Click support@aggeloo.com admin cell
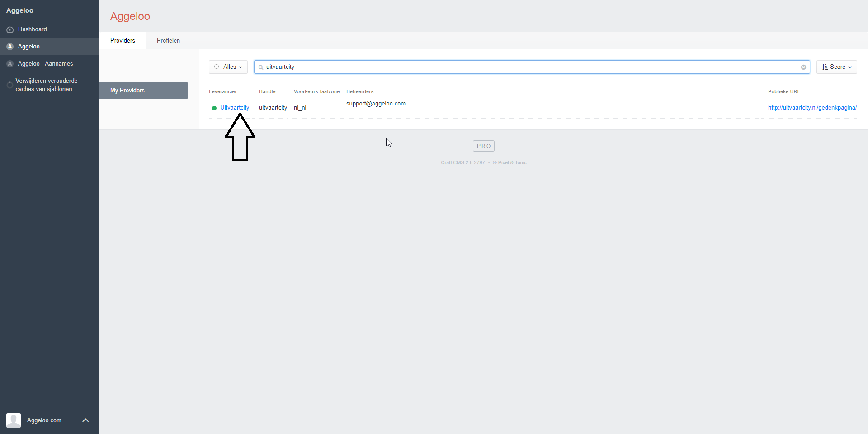Screen dimensions: 868x434 click(376, 104)
